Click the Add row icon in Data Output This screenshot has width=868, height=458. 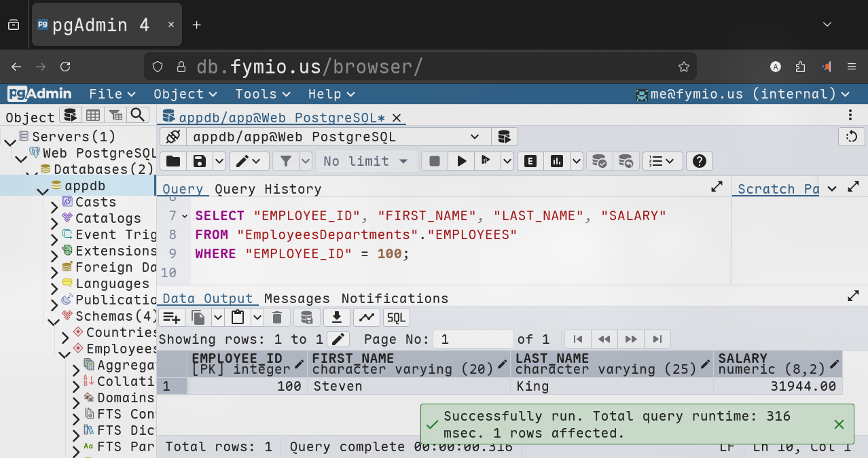tap(171, 317)
